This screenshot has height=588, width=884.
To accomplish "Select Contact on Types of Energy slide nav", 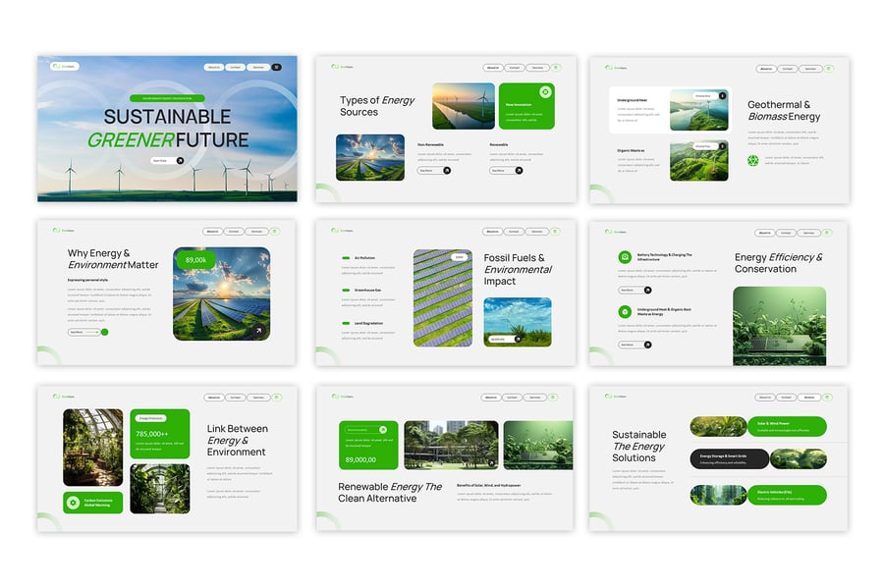I will [514, 68].
